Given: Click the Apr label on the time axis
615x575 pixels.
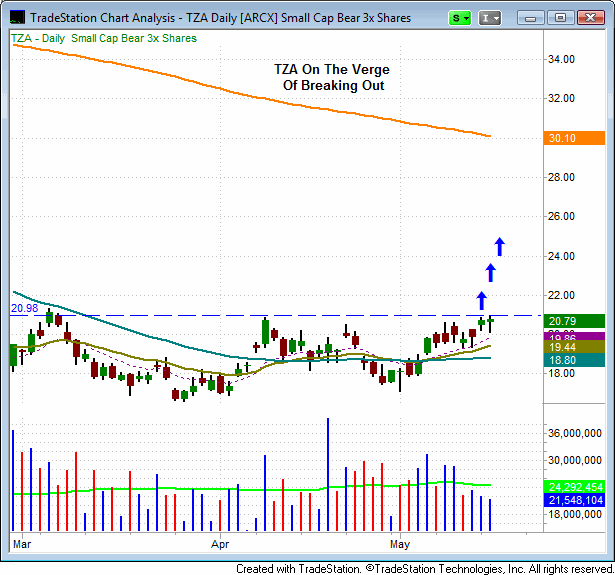Looking at the screenshot, I should pyautogui.click(x=222, y=545).
